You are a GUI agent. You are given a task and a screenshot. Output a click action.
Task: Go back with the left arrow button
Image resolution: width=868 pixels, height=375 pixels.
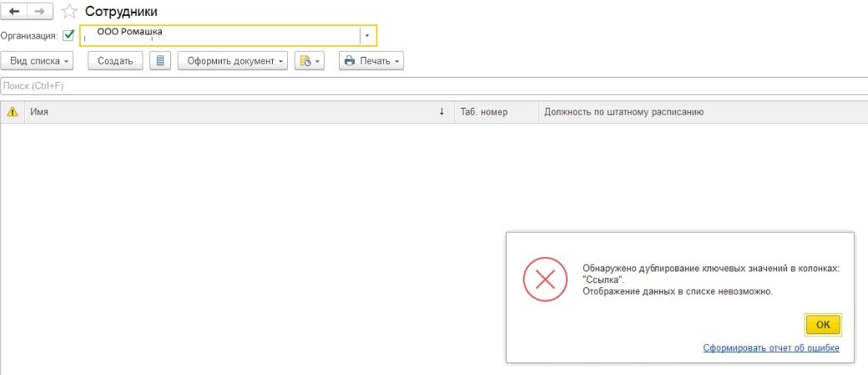click(x=14, y=11)
